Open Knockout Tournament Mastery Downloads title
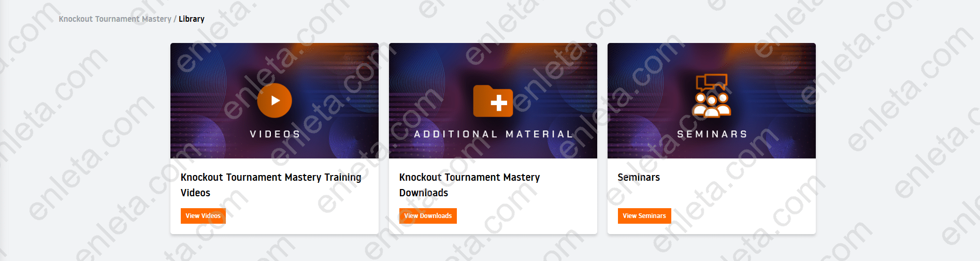Image resolution: width=980 pixels, height=261 pixels. click(469, 185)
